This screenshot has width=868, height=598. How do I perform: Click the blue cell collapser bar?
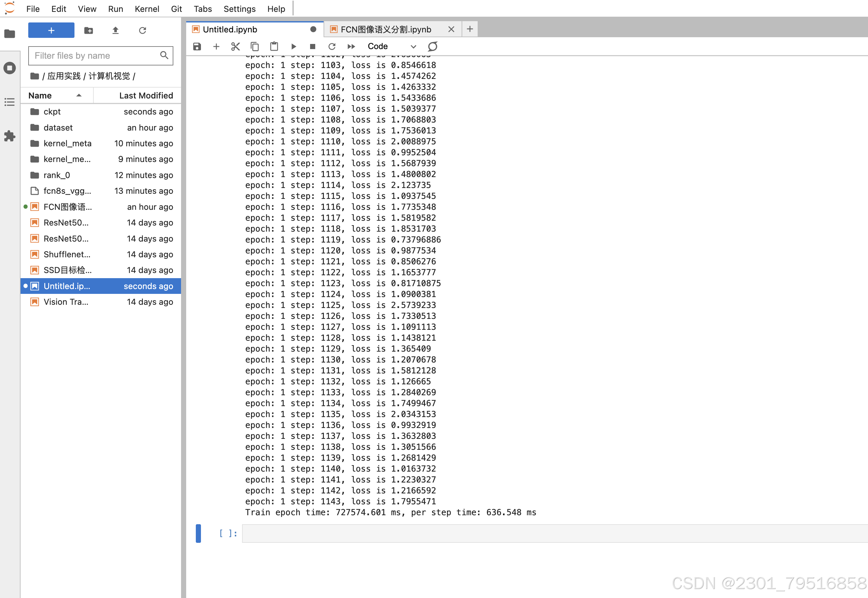tap(198, 533)
